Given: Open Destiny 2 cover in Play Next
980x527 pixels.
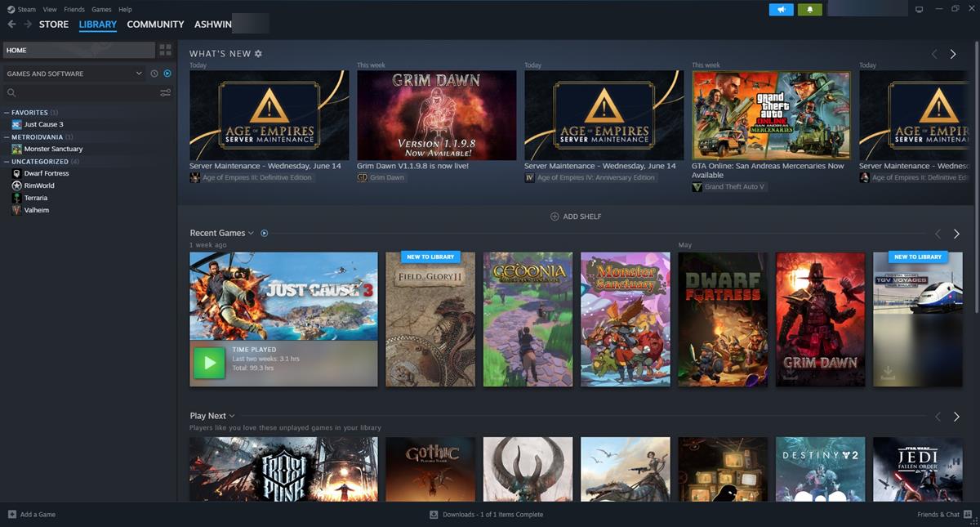Looking at the screenshot, I should [x=820, y=469].
